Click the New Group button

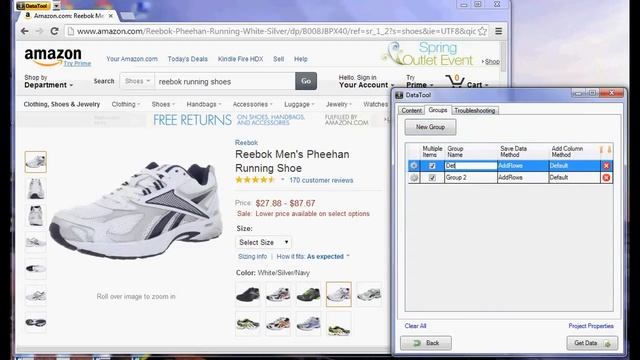click(430, 127)
